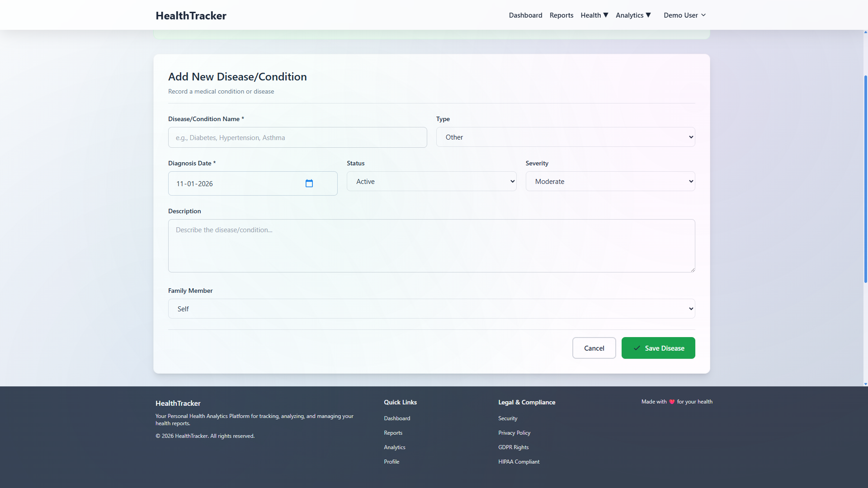Open the Analytics menu in navbar
The image size is (868, 488).
tap(633, 15)
